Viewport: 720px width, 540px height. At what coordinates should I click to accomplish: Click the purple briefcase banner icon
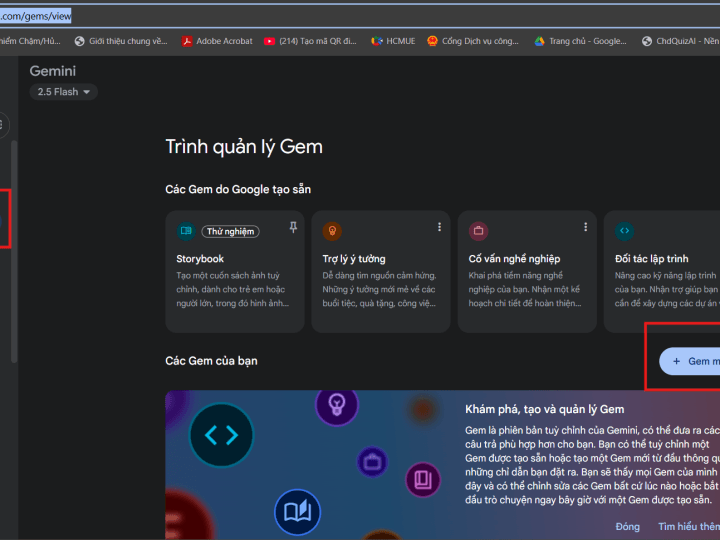click(x=372, y=461)
